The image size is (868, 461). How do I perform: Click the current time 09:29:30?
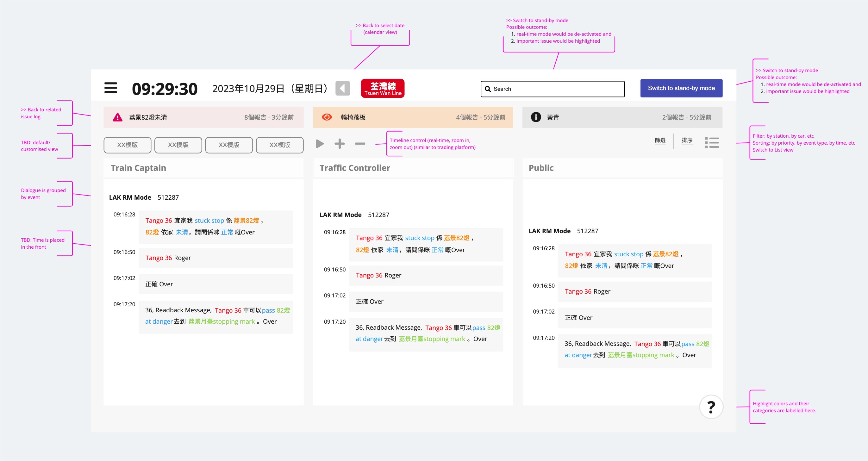click(x=165, y=89)
